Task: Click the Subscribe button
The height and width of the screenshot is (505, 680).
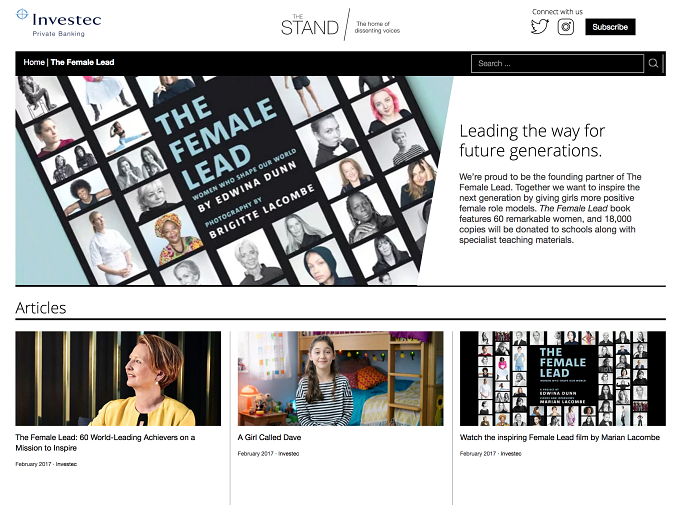Action: 610,27
